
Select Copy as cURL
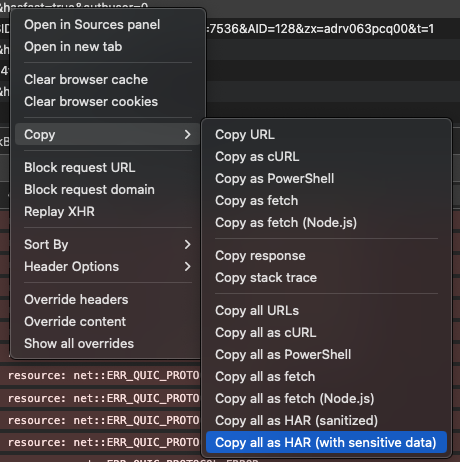click(x=257, y=157)
